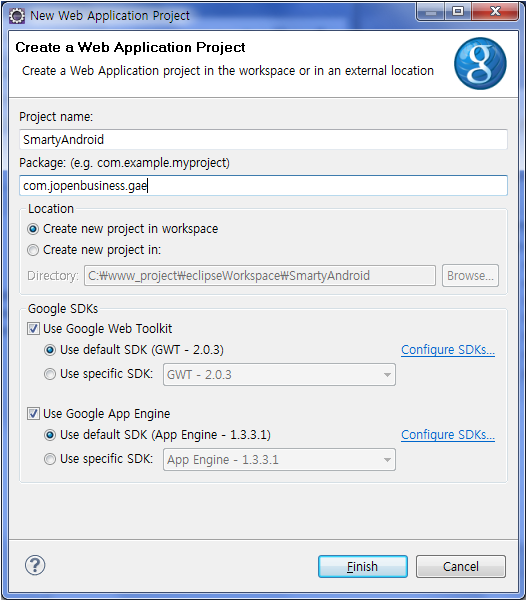The width and height of the screenshot is (527, 601).
Task: Toggle the Use Google Web Toolkit checkbox
Action: click(33, 328)
